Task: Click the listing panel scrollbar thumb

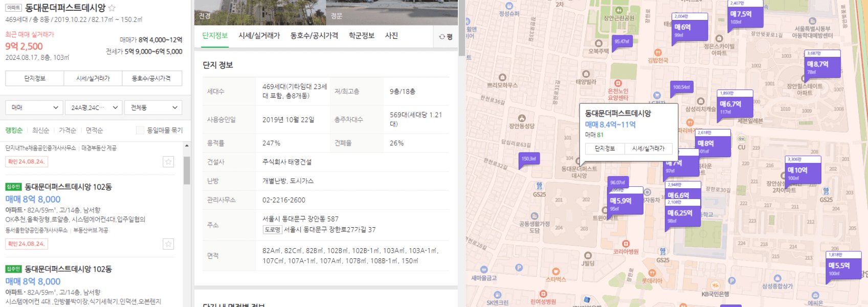Action: [187, 170]
